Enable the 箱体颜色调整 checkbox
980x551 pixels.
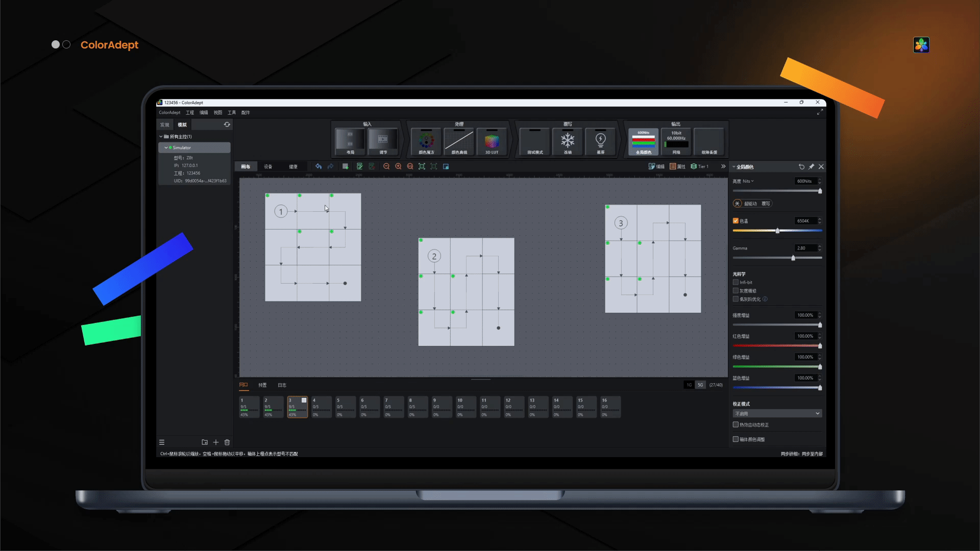click(736, 439)
